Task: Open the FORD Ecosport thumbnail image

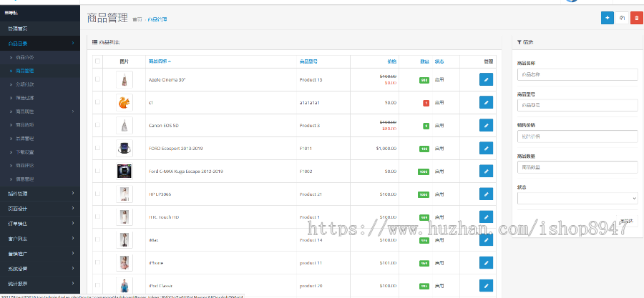Action: click(x=124, y=149)
